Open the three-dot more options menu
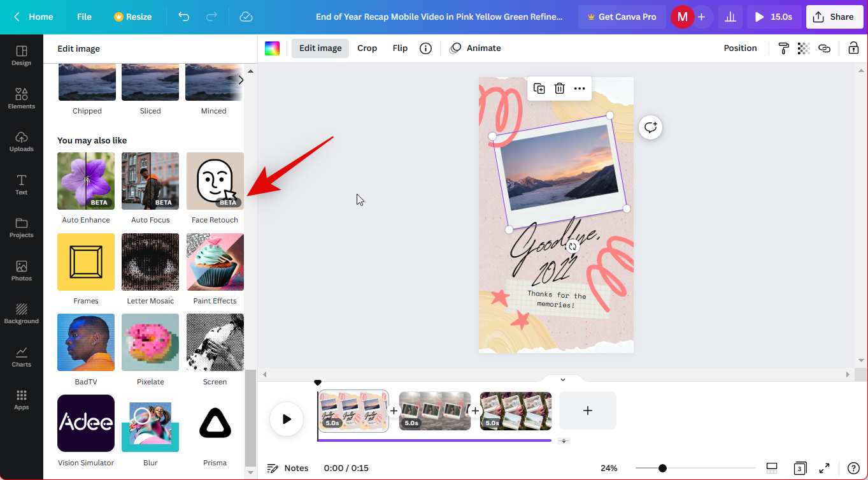The image size is (868, 480). tap(580, 89)
